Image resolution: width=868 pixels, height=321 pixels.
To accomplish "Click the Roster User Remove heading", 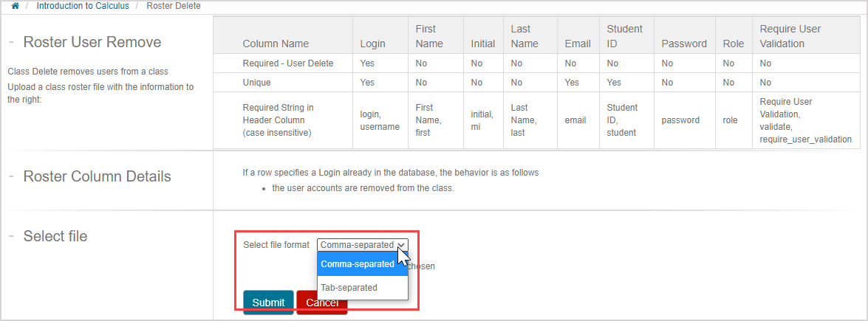I will pyautogui.click(x=92, y=42).
